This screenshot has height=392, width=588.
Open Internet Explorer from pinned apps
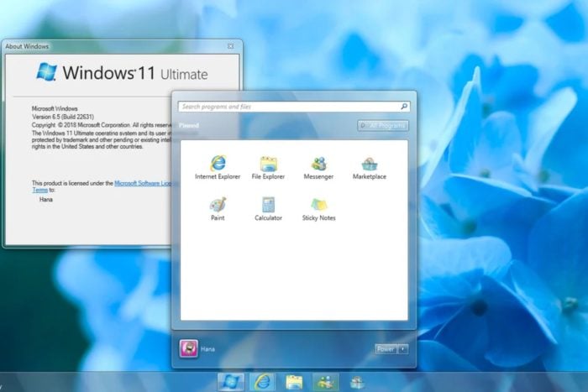point(218,167)
